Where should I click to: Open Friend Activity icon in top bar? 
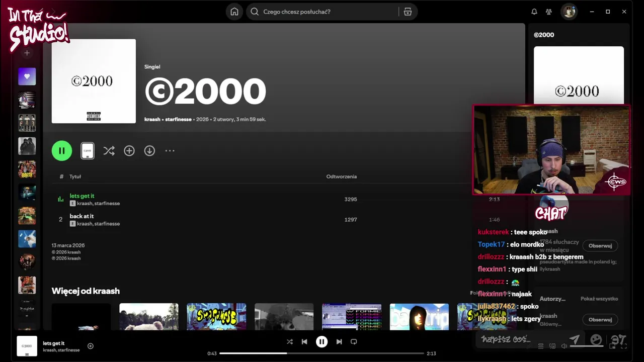[549, 12]
